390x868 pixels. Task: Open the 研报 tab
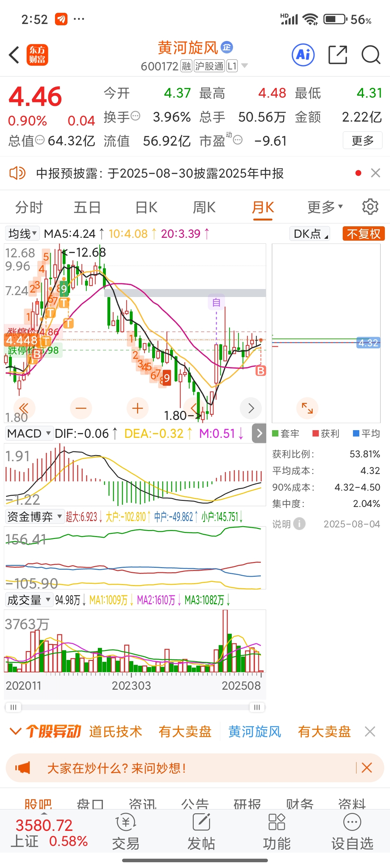(247, 804)
